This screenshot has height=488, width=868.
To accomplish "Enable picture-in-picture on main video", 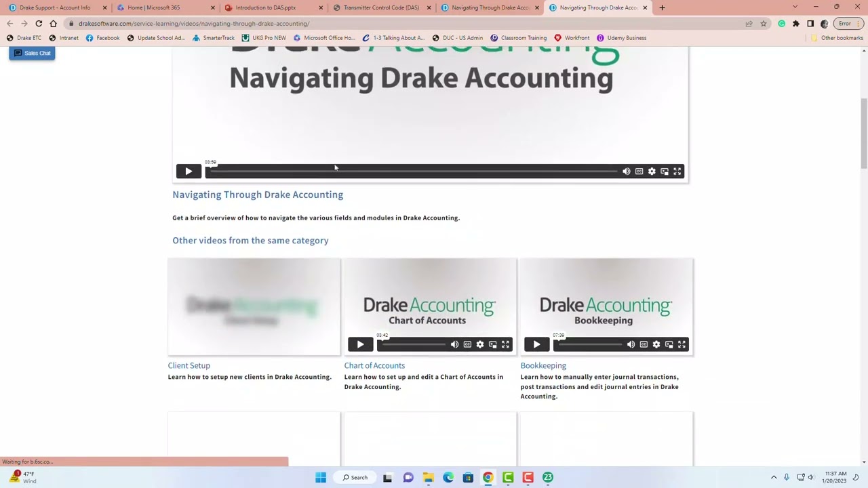I will point(665,171).
